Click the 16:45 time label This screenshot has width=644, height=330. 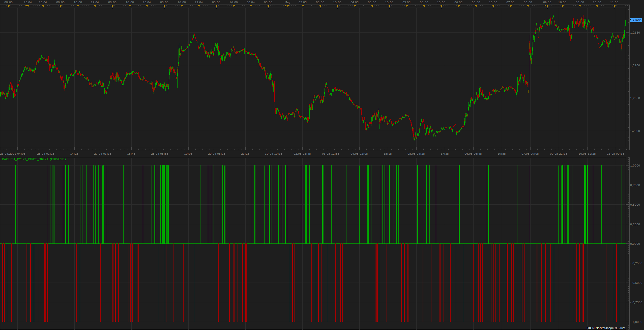tap(131, 154)
